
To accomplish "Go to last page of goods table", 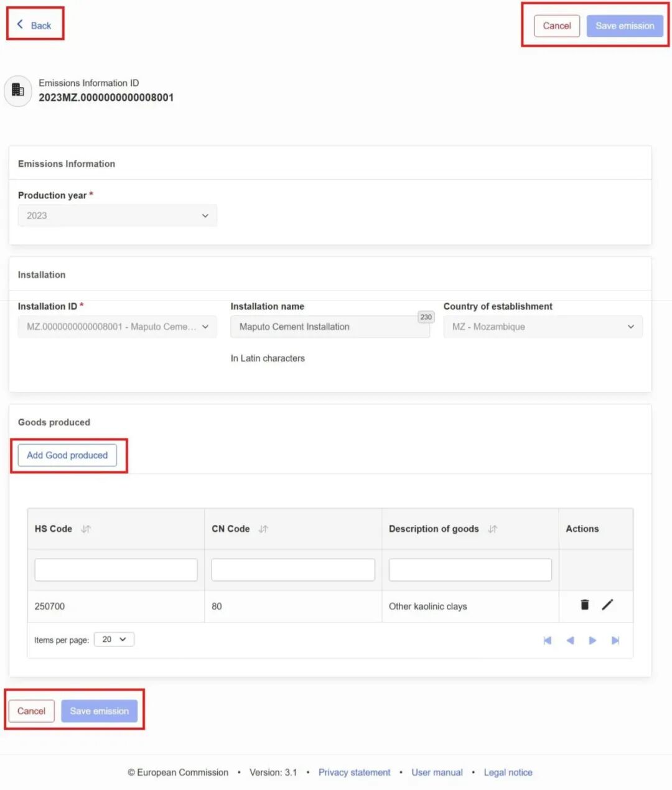I will click(x=615, y=640).
